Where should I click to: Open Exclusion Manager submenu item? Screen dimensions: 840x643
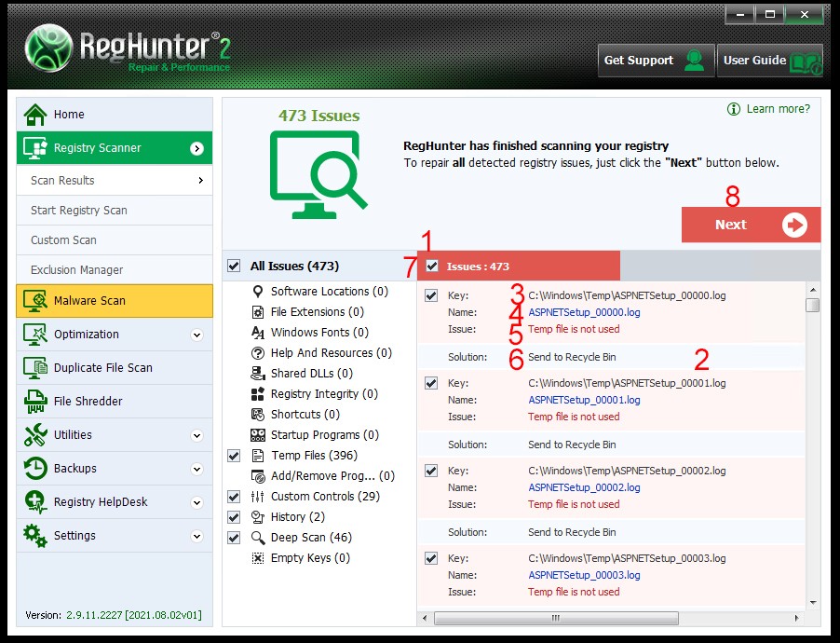tap(76, 270)
